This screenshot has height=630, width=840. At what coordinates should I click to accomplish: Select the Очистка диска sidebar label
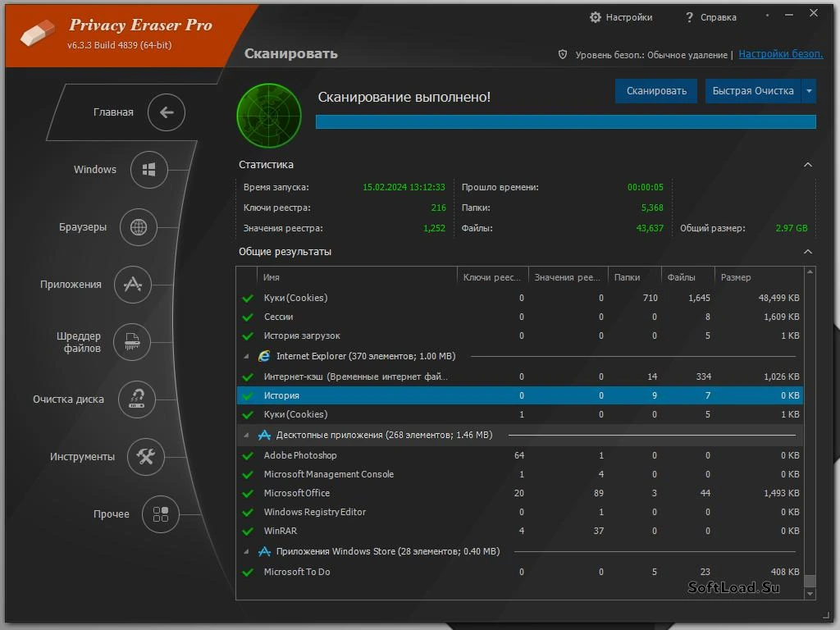click(68, 399)
